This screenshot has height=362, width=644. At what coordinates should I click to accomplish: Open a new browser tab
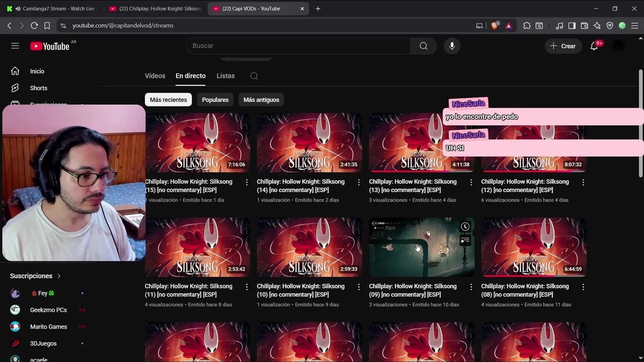pyautogui.click(x=317, y=9)
